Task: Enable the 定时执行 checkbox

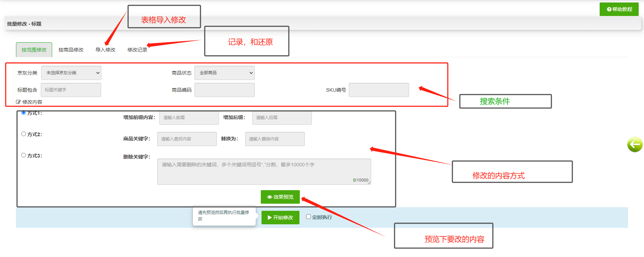Action: pyautogui.click(x=308, y=217)
